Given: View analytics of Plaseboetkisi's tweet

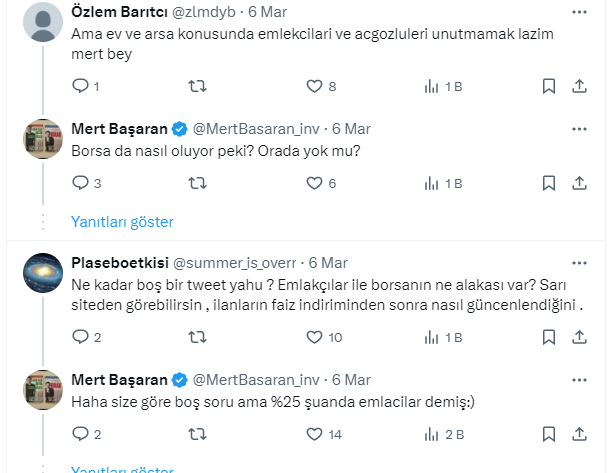Looking at the screenshot, I should pos(432,337).
